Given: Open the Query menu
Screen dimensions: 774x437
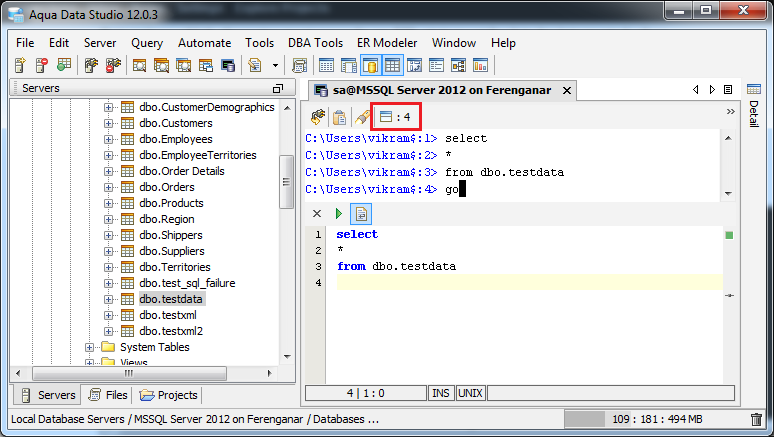Looking at the screenshot, I should click(147, 43).
